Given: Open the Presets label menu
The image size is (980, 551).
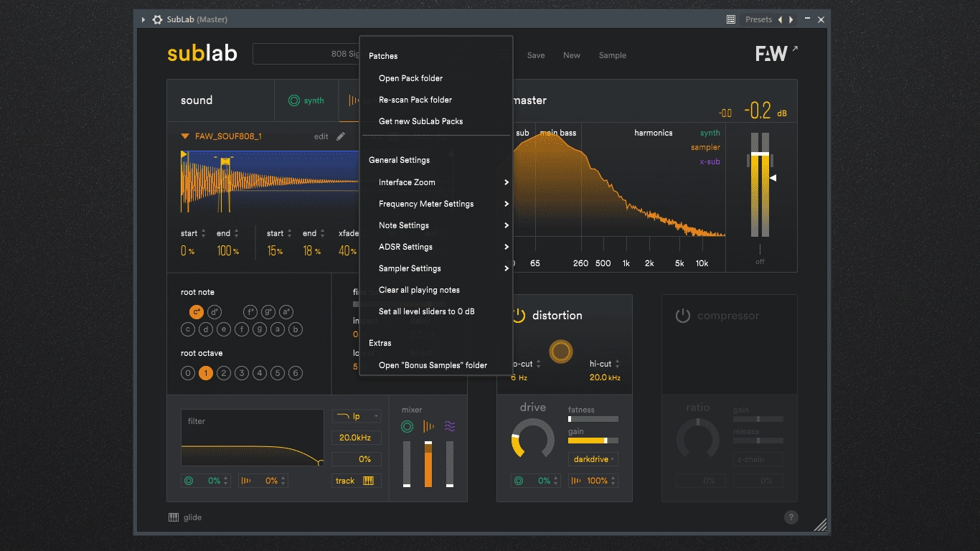Looking at the screenshot, I should (x=758, y=19).
